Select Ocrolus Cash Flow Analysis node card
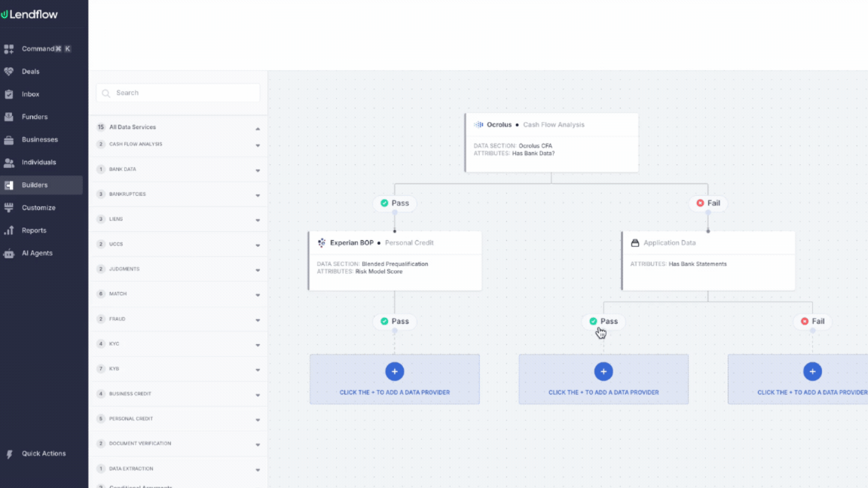Viewport: 868px width, 488px height. pos(552,143)
